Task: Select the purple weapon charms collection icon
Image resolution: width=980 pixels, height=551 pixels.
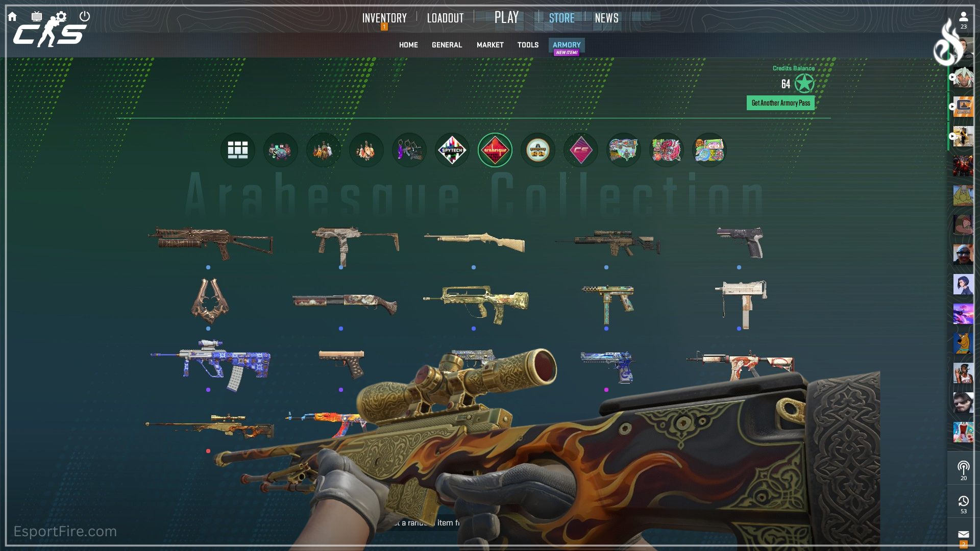Action: pyautogui.click(x=409, y=150)
